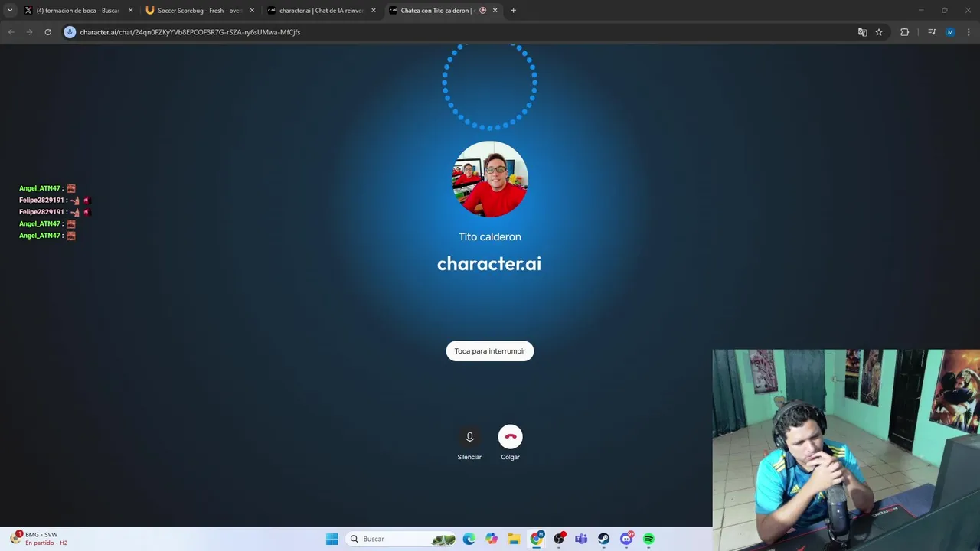Open the BMG - SVW match score widget
This screenshot has height=551, width=980.
click(x=40, y=539)
